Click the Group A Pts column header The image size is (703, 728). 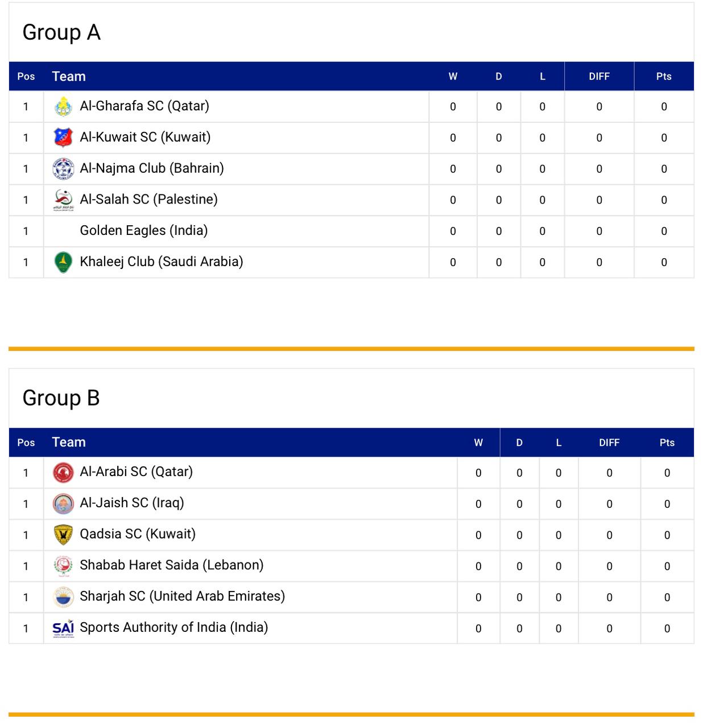[x=663, y=76]
